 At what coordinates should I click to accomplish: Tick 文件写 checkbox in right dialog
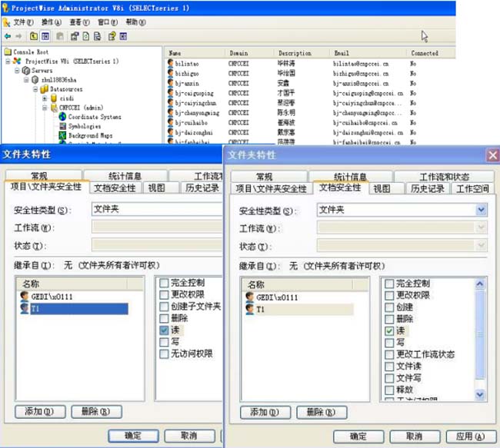coord(389,378)
